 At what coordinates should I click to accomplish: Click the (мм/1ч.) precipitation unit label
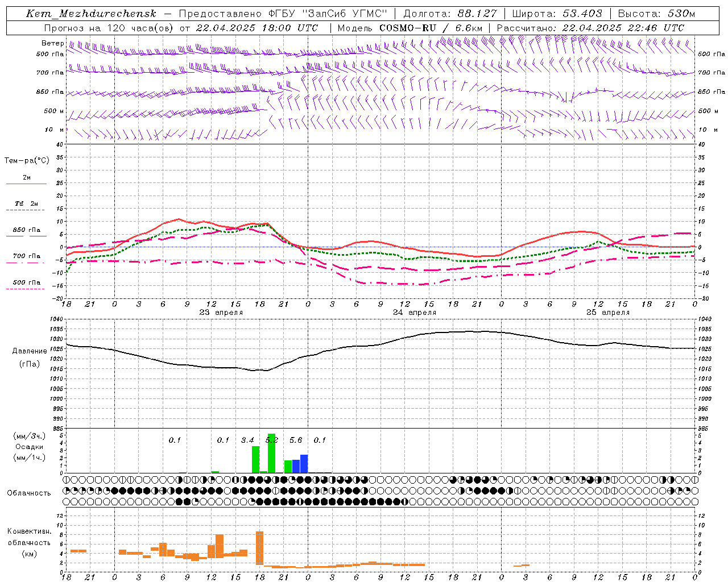pos(30,458)
